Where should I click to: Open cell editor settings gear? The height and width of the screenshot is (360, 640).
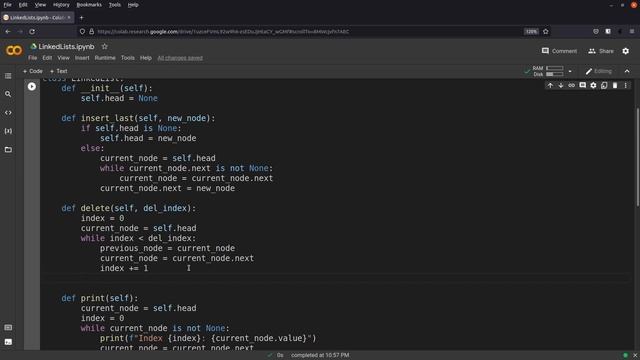pos(593,85)
